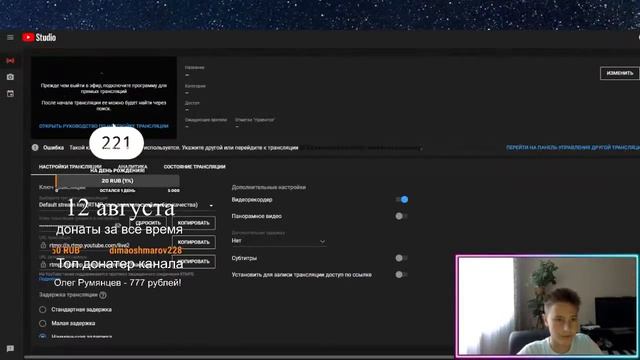The image size is (640, 360).
Task: Switch to the Состояние трансляции tab
Action: [x=194, y=167]
